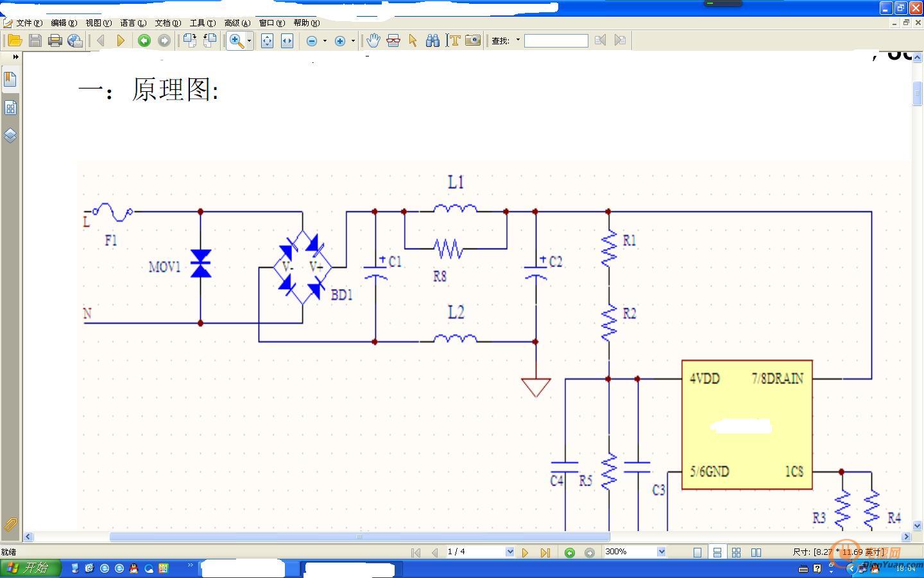
Task: Select the Snapshot camera tool
Action: (473, 41)
